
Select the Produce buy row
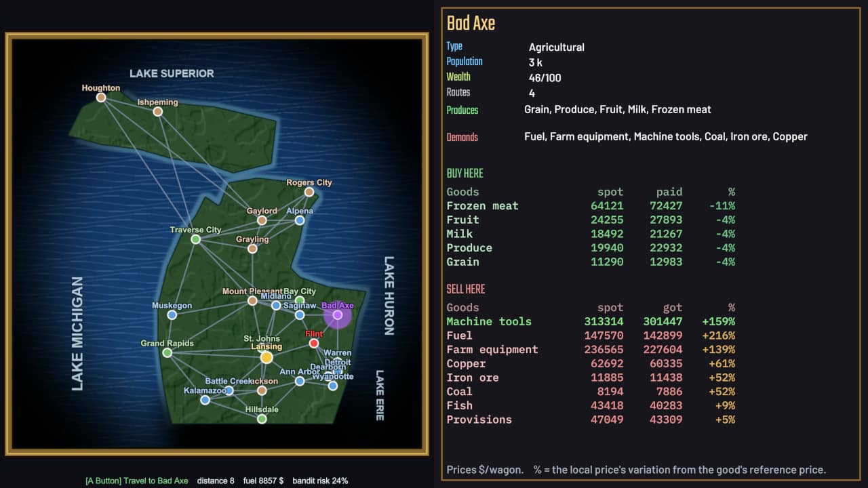point(591,248)
